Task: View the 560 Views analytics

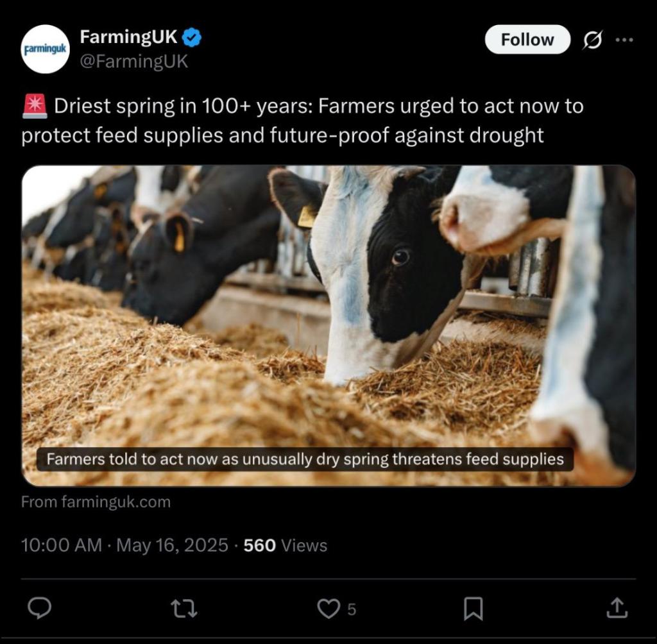Action: coord(285,545)
